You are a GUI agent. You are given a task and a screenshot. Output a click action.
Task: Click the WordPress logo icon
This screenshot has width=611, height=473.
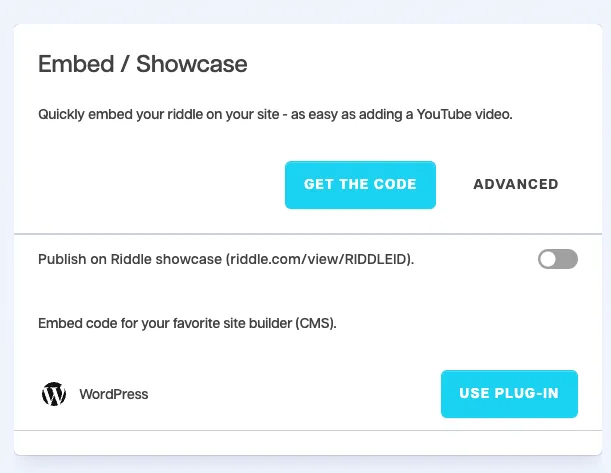[54, 394]
